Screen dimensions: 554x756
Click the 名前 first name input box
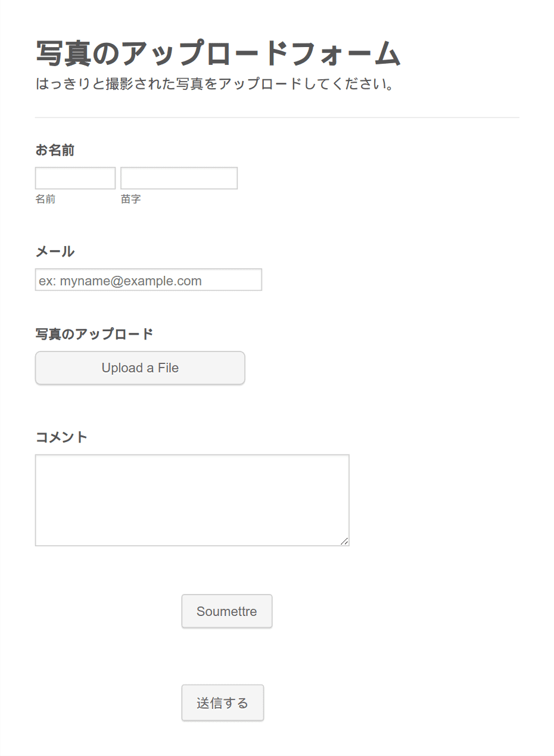pyautogui.click(x=75, y=178)
